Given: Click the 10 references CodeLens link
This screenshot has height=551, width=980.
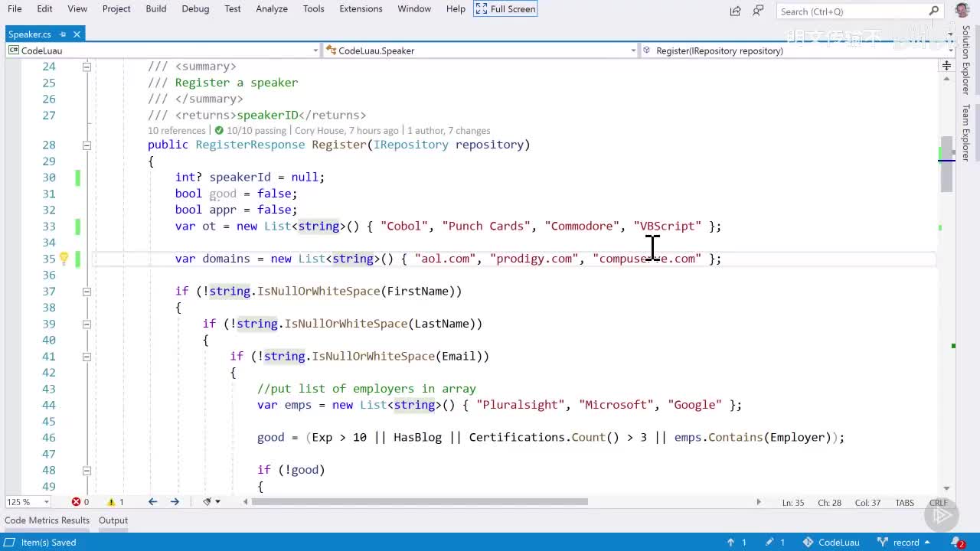Looking at the screenshot, I should [x=176, y=131].
